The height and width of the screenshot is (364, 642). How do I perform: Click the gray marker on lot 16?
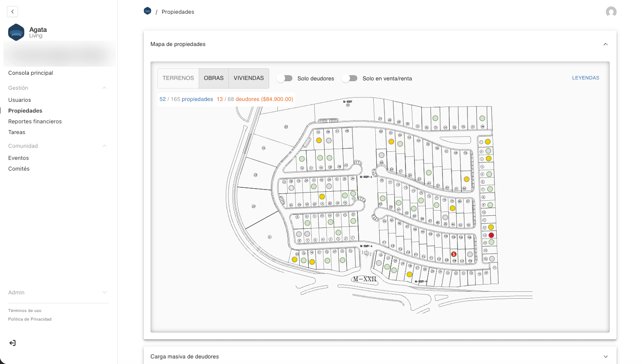[492, 259]
